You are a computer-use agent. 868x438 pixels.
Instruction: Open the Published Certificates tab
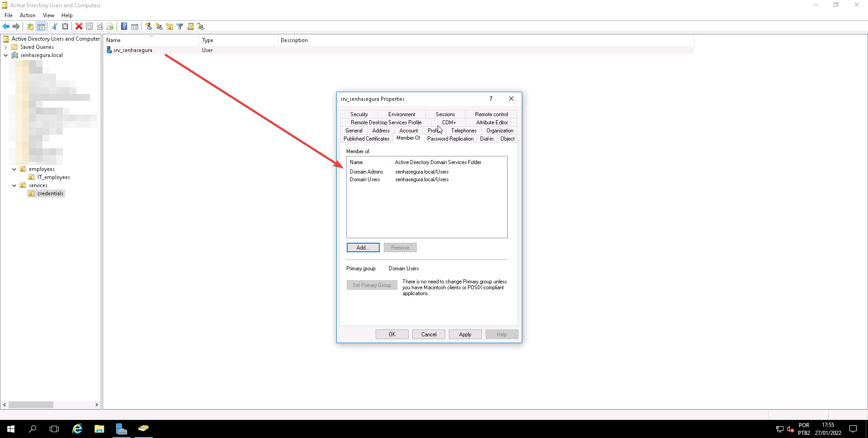coord(366,139)
